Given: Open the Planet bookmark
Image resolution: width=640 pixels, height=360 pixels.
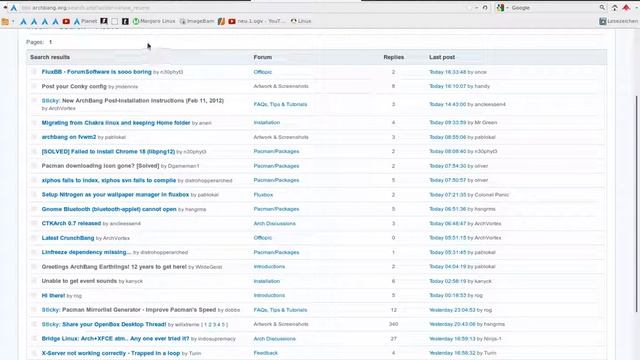Looking at the screenshot, I should pos(85,21).
